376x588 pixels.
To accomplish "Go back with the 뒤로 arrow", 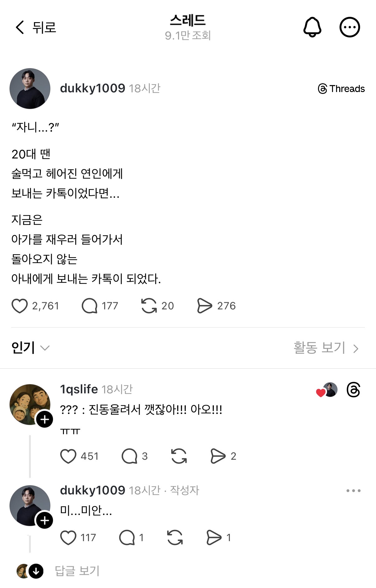I will 35,27.
